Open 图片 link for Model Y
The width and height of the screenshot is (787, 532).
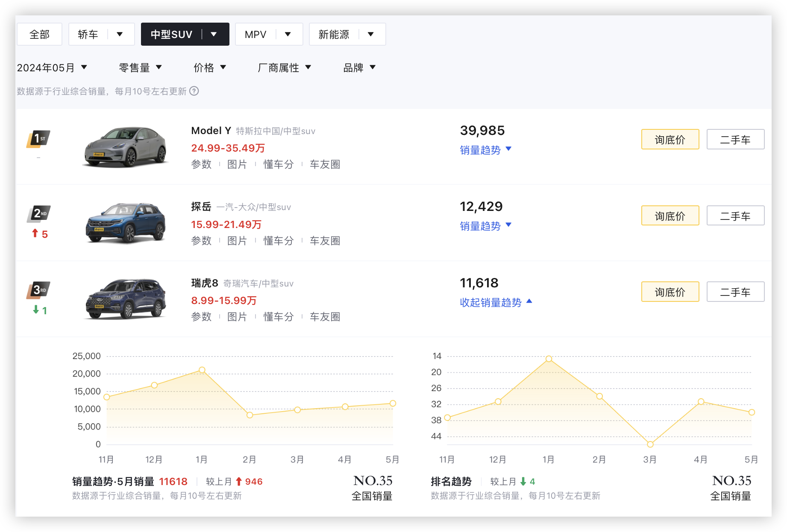click(237, 164)
